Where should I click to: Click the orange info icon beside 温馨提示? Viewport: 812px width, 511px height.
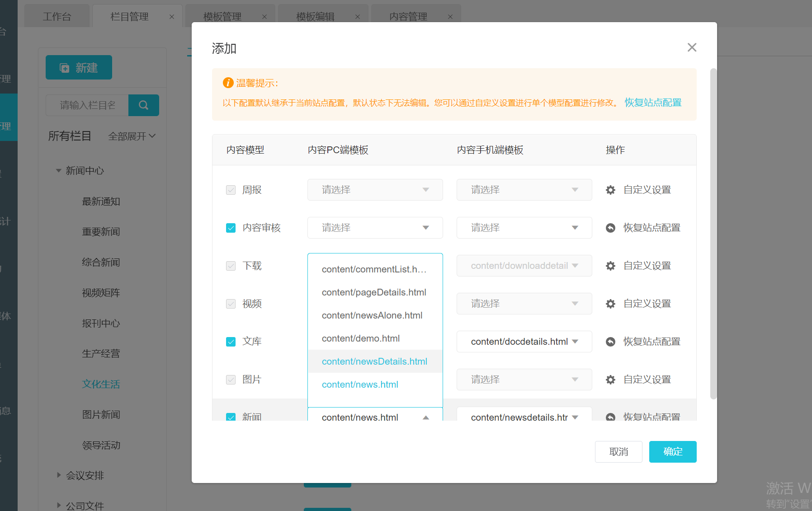[x=228, y=83]
